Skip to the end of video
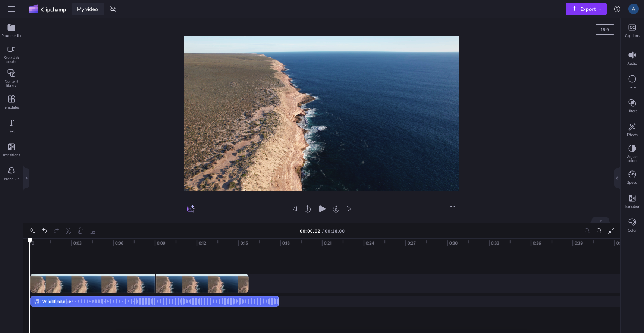The height and width of the screenshot is (333, 644). pos(349,209)
